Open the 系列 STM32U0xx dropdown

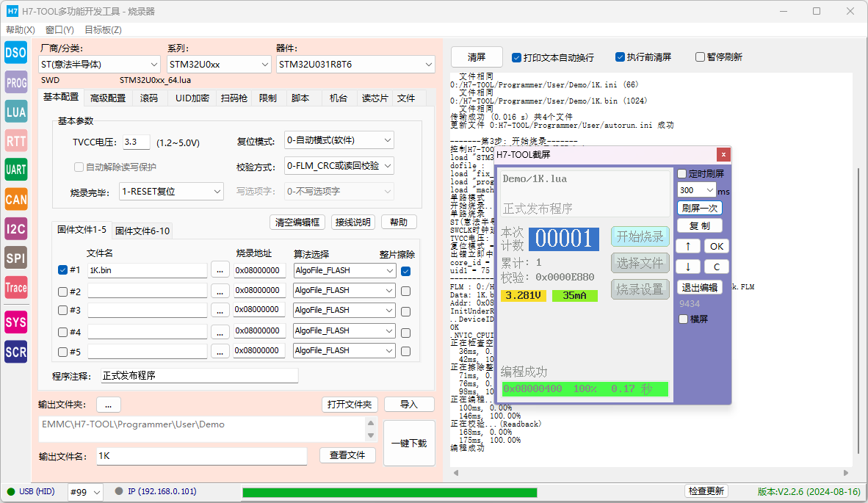[x=219, y=64]
